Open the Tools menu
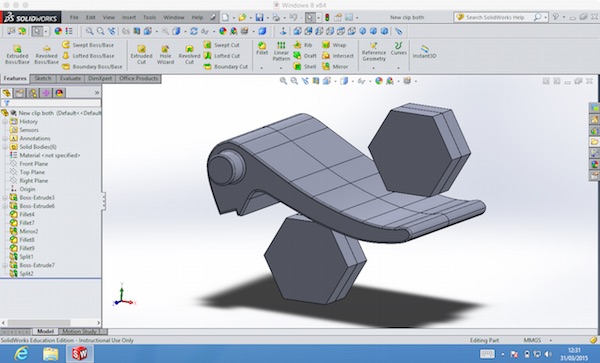This screenshot has height=363, width=600. 149,17
